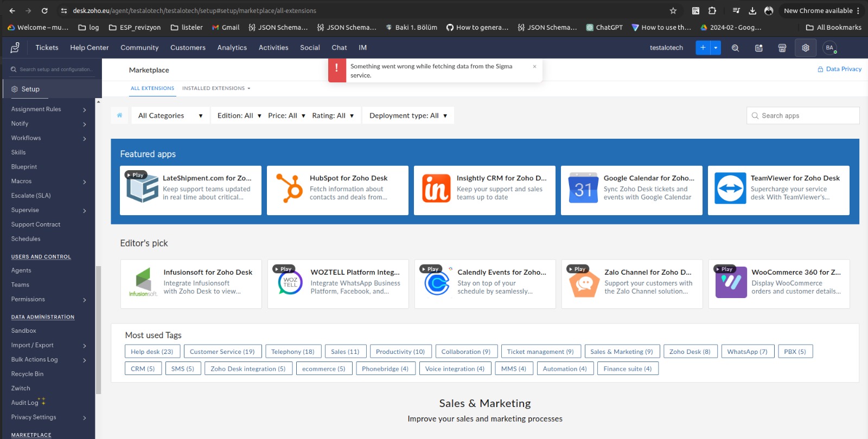Click the Insightly CRM app logo
This screenshot has width=868, height=439.
click(x=436, y=188)
